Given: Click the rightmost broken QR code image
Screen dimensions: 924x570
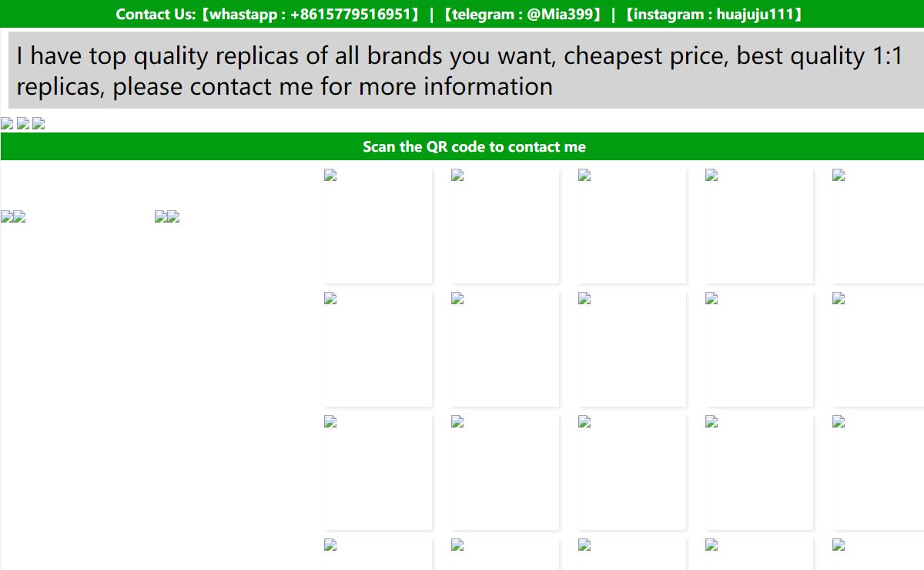Looking at the screenshot, I should coord(173,217).
